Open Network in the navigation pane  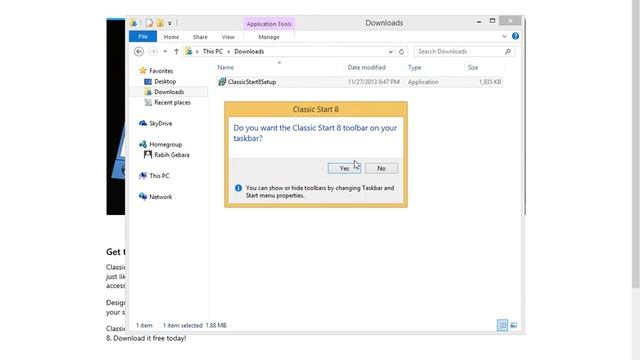pyautogui.click(x=160, y=197)
